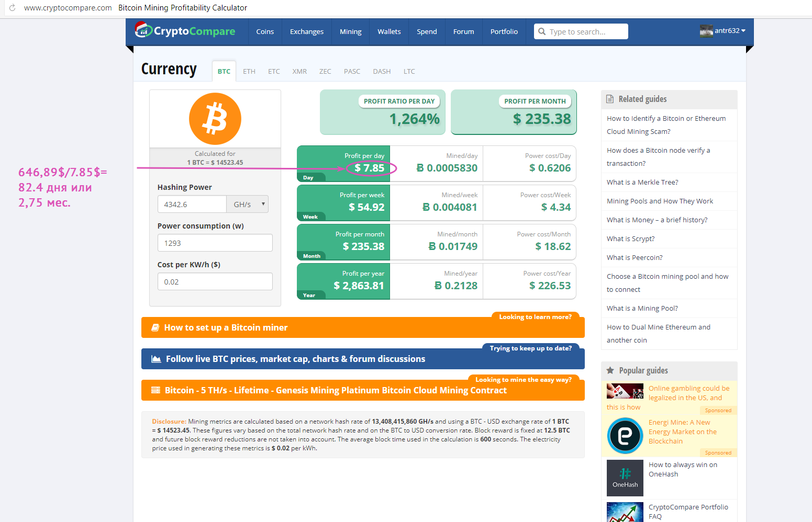
Task: Click the chart icon on BTC prices banner
Action: click(x=156, y=359)
